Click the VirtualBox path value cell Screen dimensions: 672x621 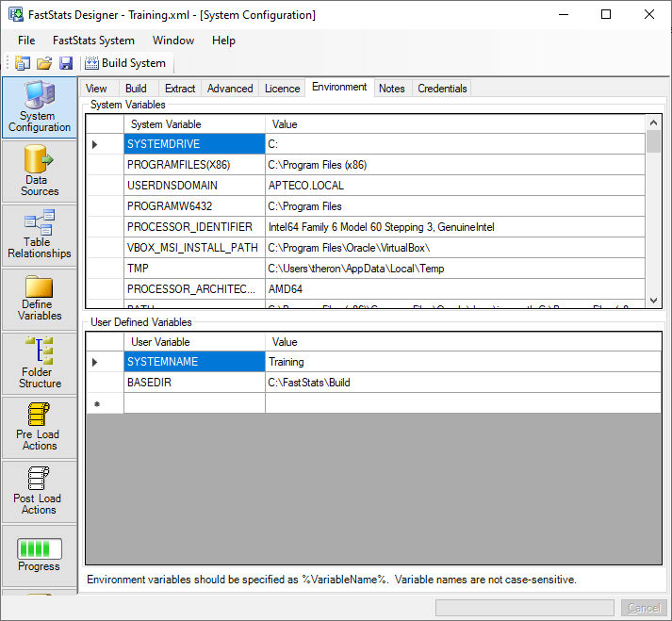(455, 248)
